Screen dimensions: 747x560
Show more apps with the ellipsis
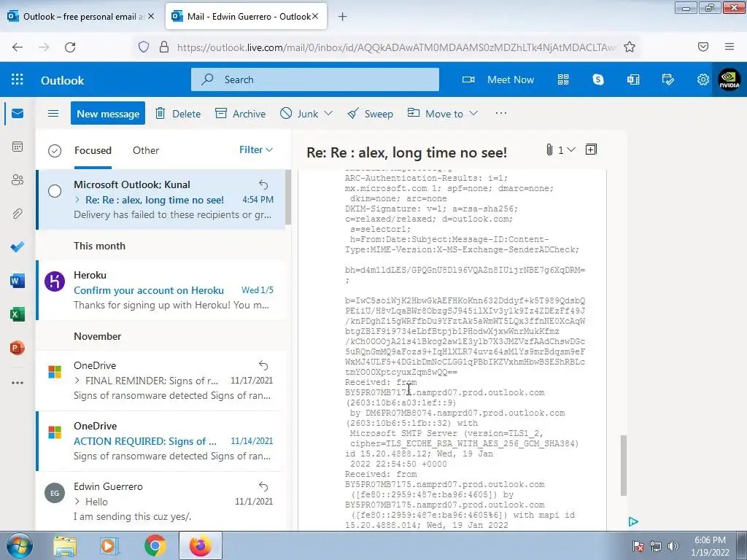(18, 382)
